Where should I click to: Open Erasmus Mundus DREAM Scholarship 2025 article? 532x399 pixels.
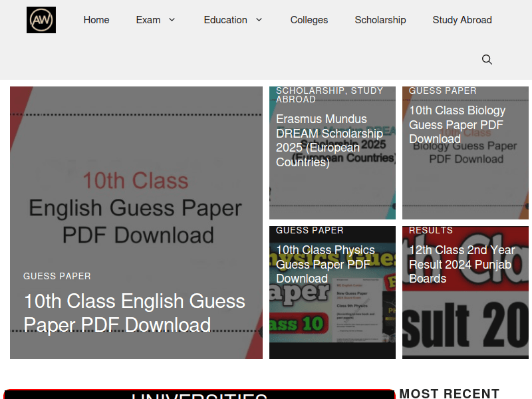click(329, 140)
